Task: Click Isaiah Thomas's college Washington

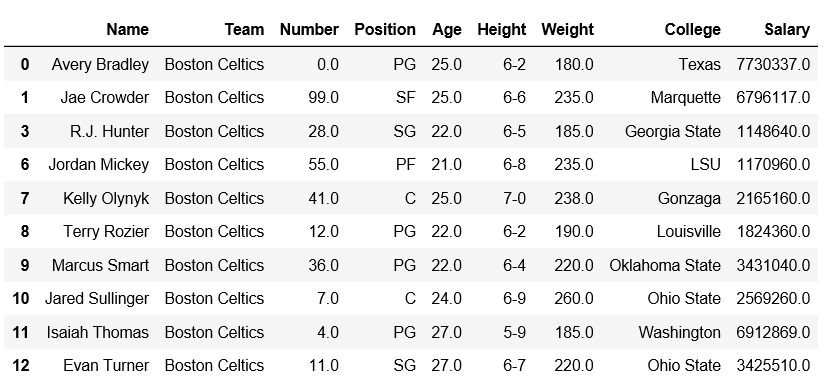Action: [x=680, y=332]
